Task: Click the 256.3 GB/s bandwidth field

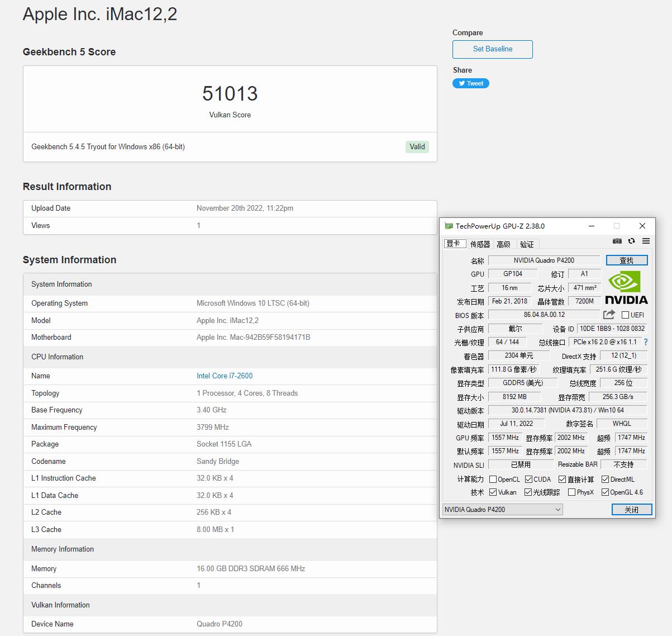Action: point(618,397)
